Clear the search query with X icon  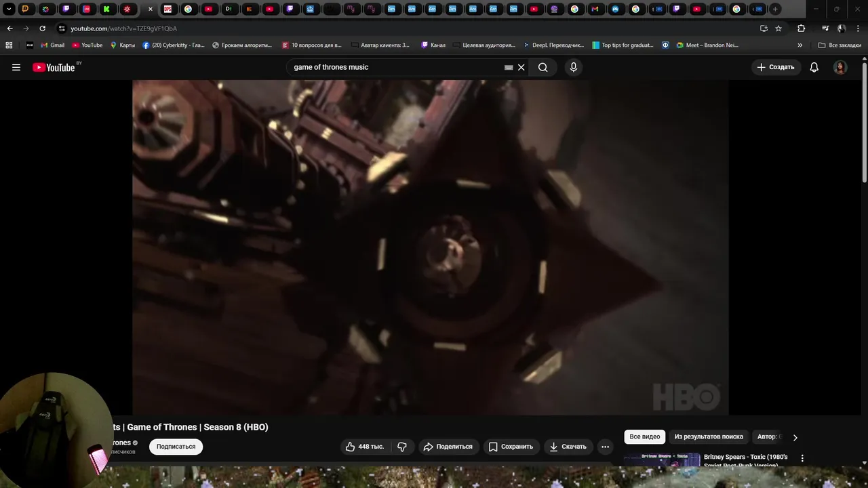tap(521, 67)
